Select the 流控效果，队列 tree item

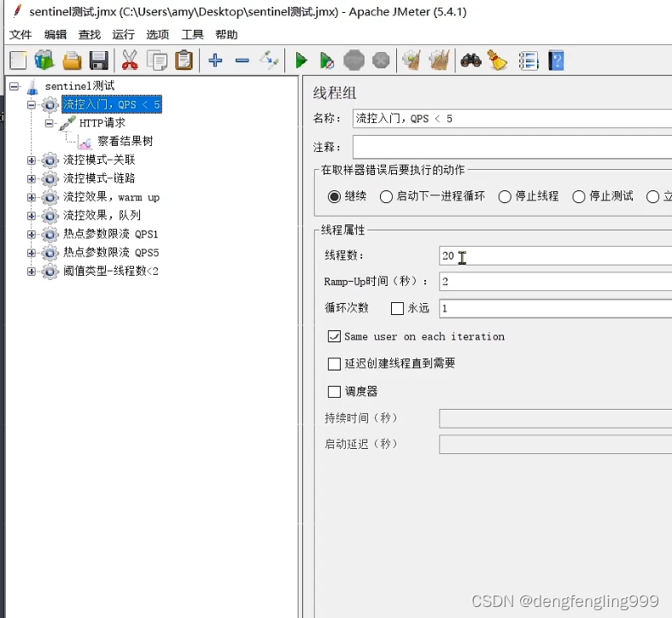(x=102, y=215)
